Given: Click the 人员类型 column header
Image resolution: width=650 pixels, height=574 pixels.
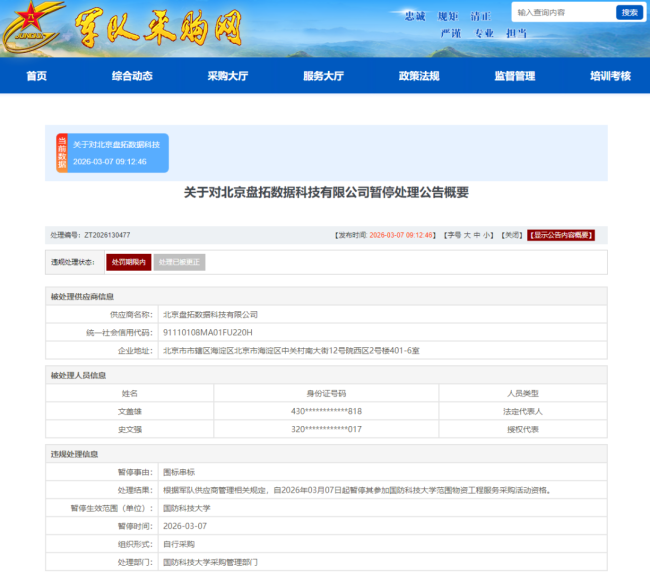Looking at the screenshot, I should [x=523, y=393].
